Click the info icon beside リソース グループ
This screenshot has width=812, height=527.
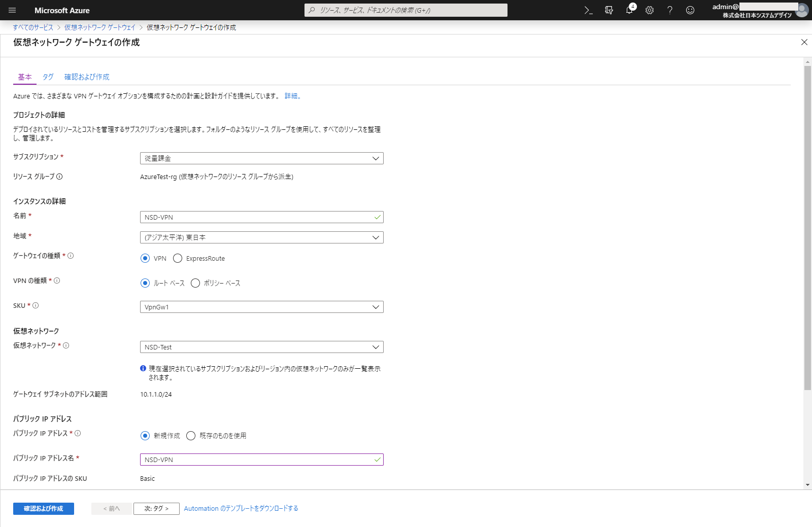[x=59, y=177]
